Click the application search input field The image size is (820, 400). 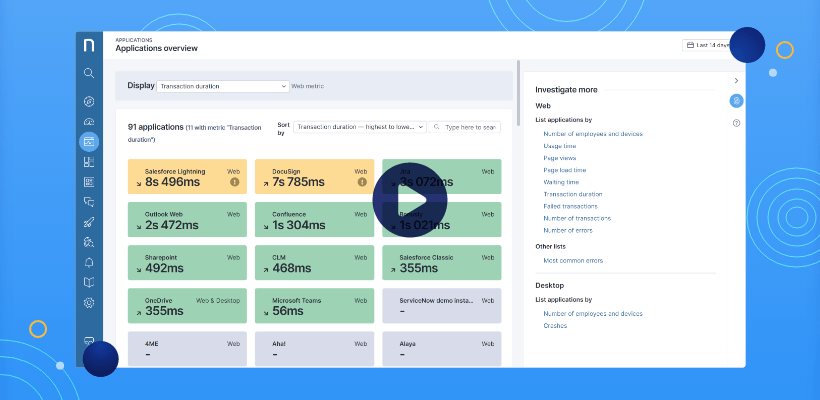pyautogui.click(x=469, y=127)
